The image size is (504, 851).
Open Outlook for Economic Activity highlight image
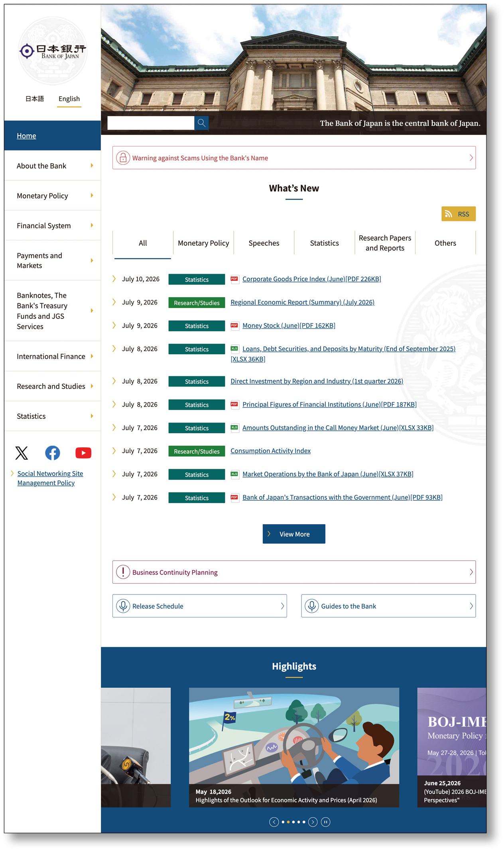click(x=294, y=747)
